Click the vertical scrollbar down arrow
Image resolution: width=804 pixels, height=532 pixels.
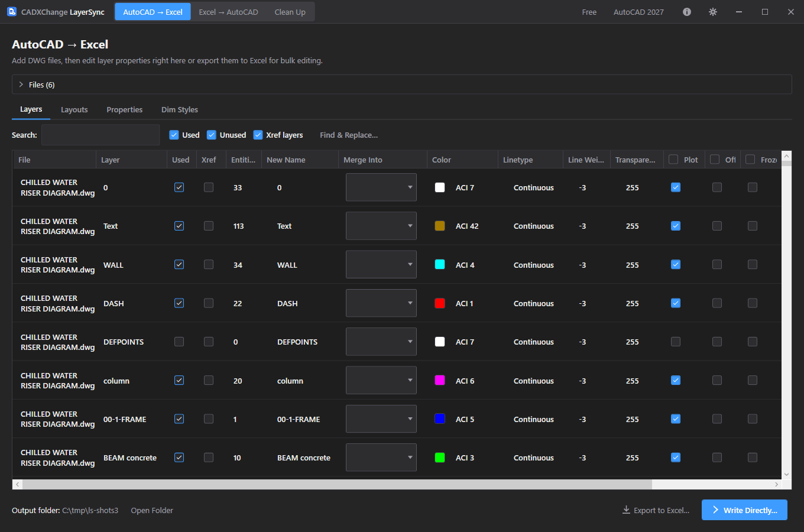pyautogui.click(x=786, y=474)
